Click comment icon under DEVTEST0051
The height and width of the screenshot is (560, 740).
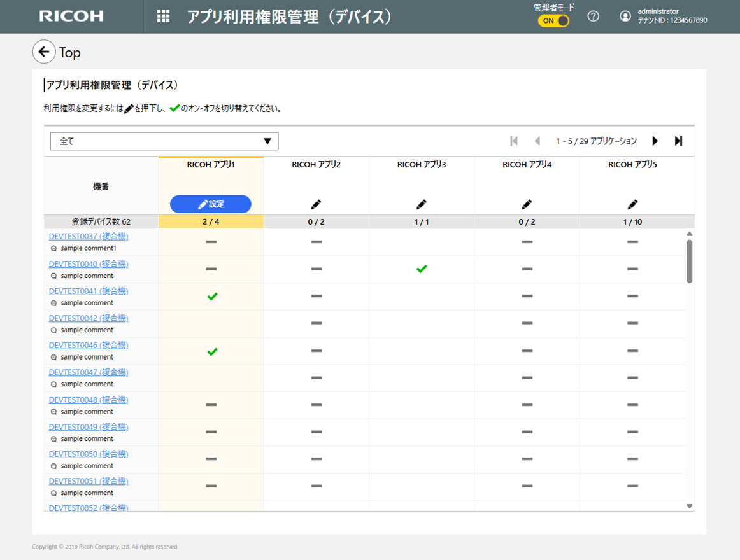(x=53, y=493)
